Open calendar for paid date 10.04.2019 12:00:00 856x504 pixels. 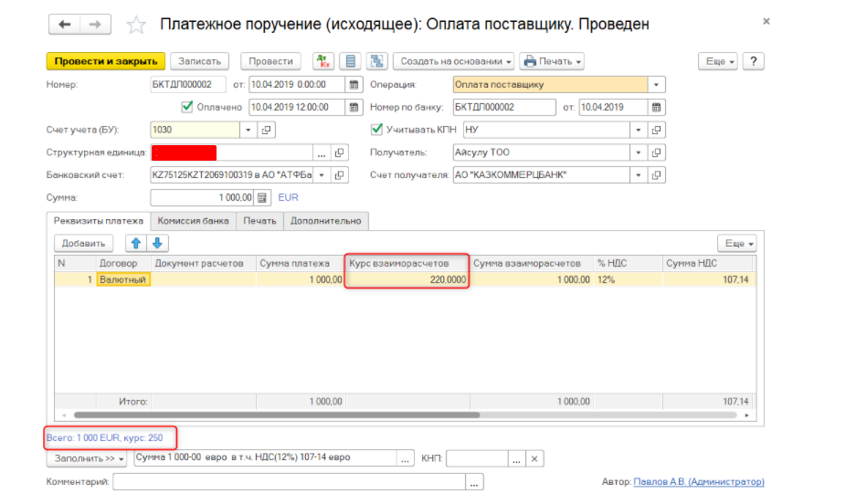point(354,108)
